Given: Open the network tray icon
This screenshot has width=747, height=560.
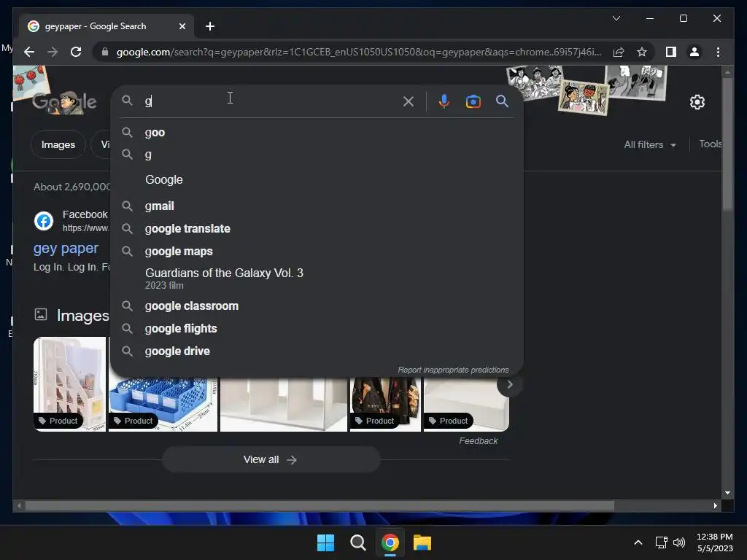Looking at the screenshot, I should (661, 542).
